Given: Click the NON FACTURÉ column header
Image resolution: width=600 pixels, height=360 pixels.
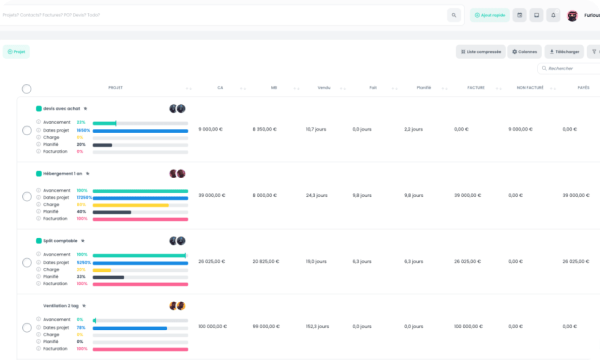Looking at the screenshot, I should click(x=530, y=88).
